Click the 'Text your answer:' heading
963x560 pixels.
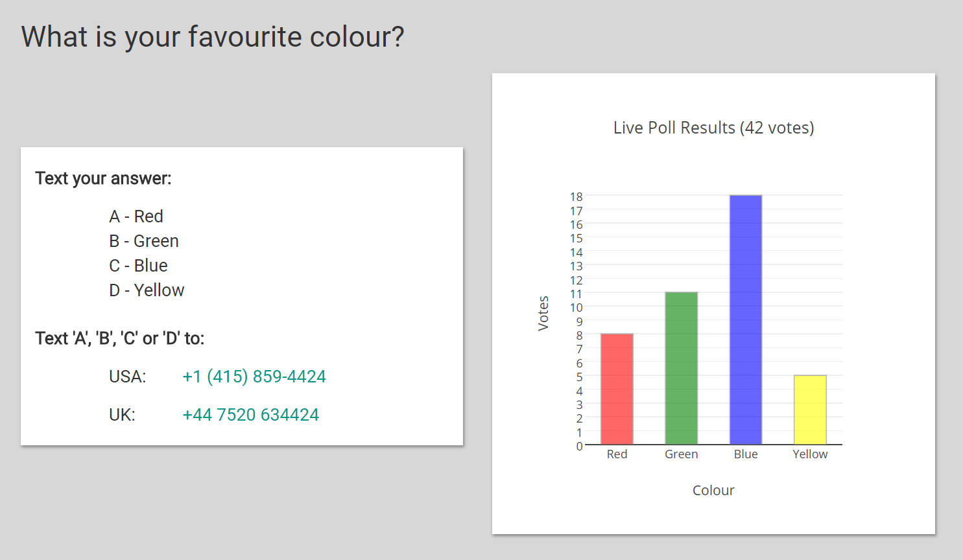coord(104,178)
